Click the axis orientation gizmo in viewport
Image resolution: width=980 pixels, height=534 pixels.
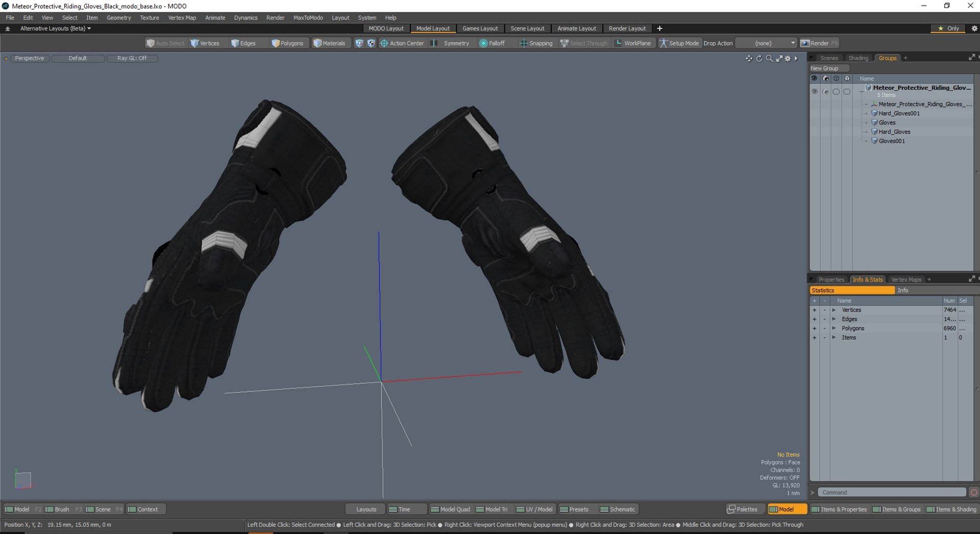(x=22, y=479)
